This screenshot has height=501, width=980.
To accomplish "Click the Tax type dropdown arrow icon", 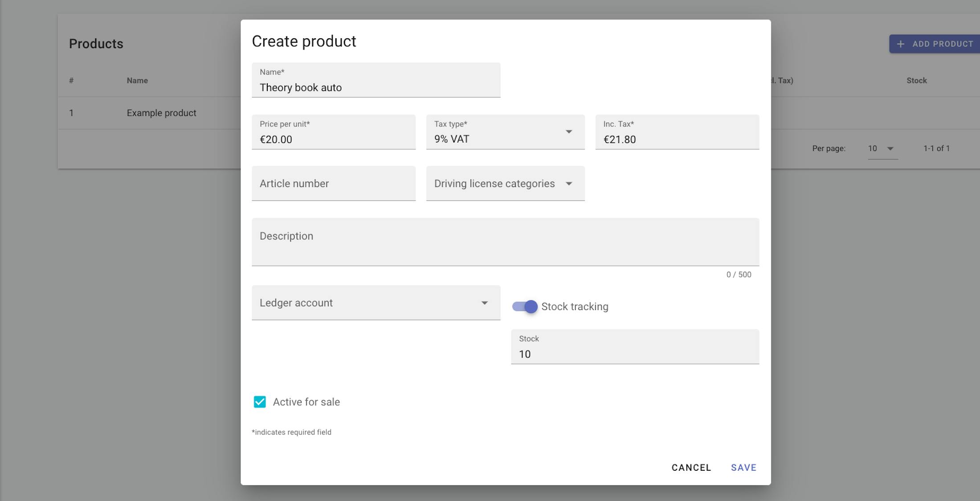I will pyautogui.click(x=569, y=132).
